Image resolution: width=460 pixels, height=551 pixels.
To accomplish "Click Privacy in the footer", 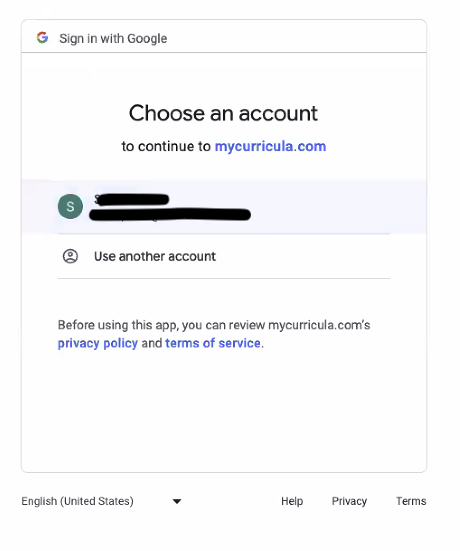I will (x=349, y=501).
